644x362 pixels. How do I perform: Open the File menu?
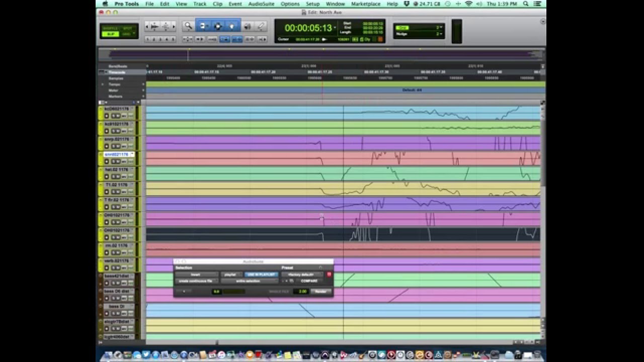149,4
